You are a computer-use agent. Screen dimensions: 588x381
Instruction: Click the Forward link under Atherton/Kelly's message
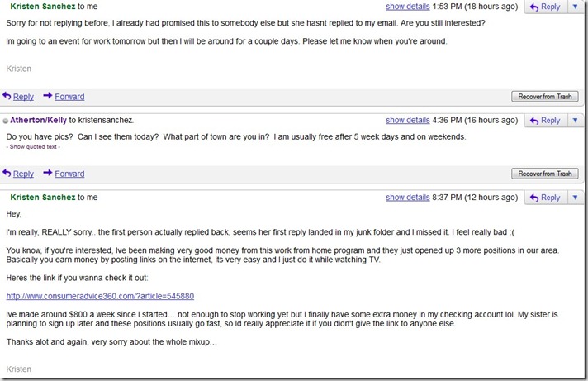coord(69,174)
